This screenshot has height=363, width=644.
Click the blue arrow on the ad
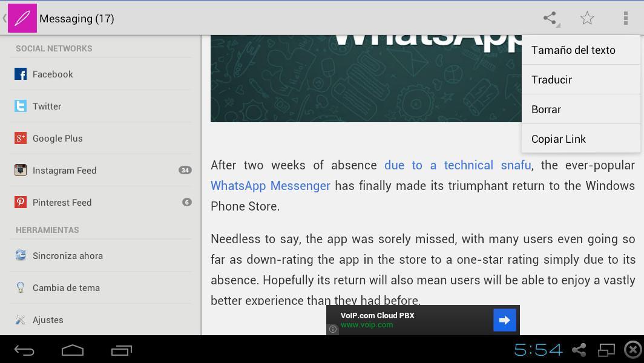point(504,320)
